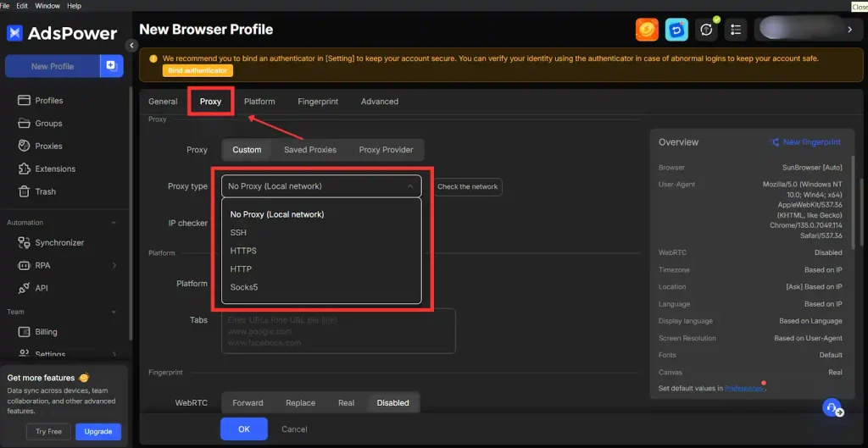Switch to the Proxy tab
Viewport: 868px width, 448px height.
[210, 102]
